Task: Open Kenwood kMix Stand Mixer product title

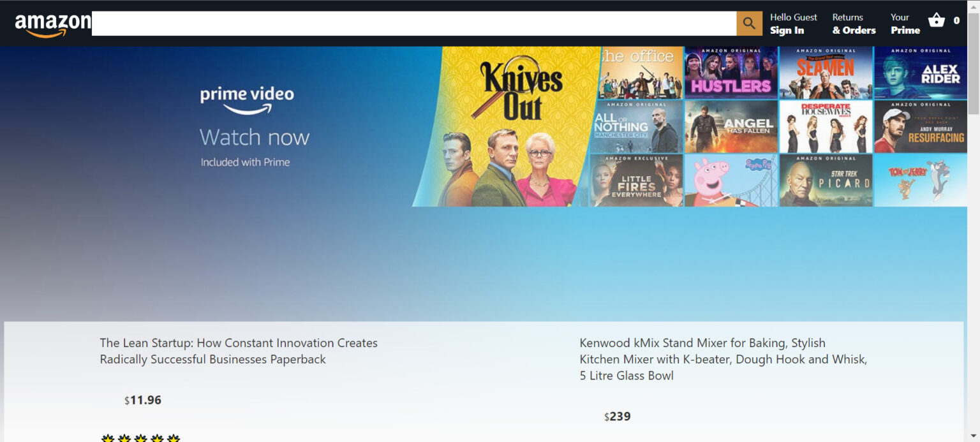Action: tap(723, 359)
